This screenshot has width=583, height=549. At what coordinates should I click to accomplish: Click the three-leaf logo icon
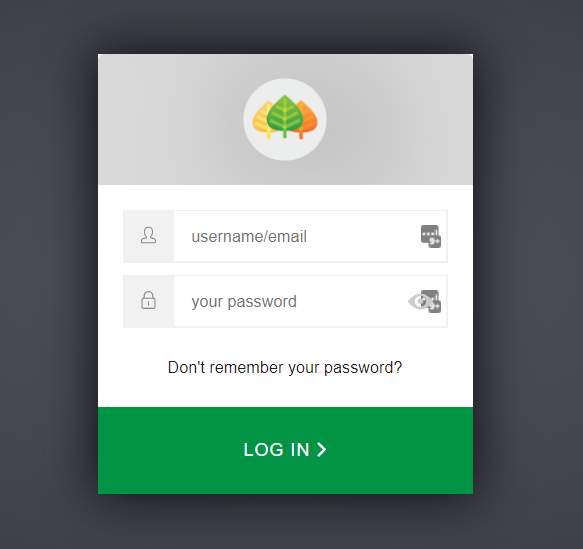click(x=285, y=119)
